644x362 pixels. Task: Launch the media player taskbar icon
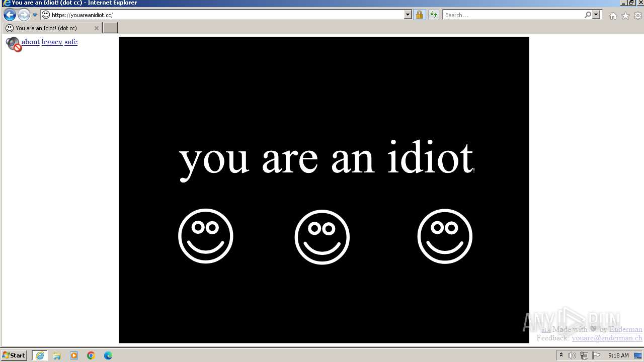point(74,355)
